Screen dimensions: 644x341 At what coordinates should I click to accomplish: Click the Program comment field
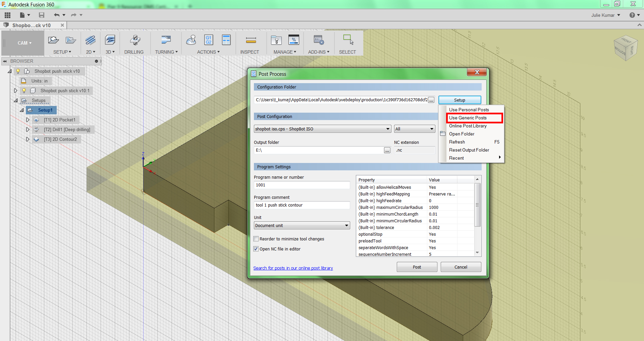pyautogui.click(x=302, y=205)
